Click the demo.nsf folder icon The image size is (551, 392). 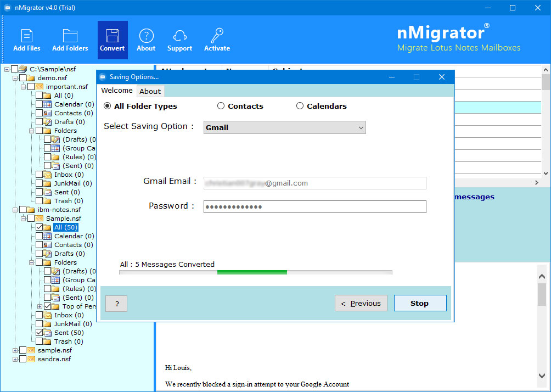pyautogui.click(x=31, y=78)
